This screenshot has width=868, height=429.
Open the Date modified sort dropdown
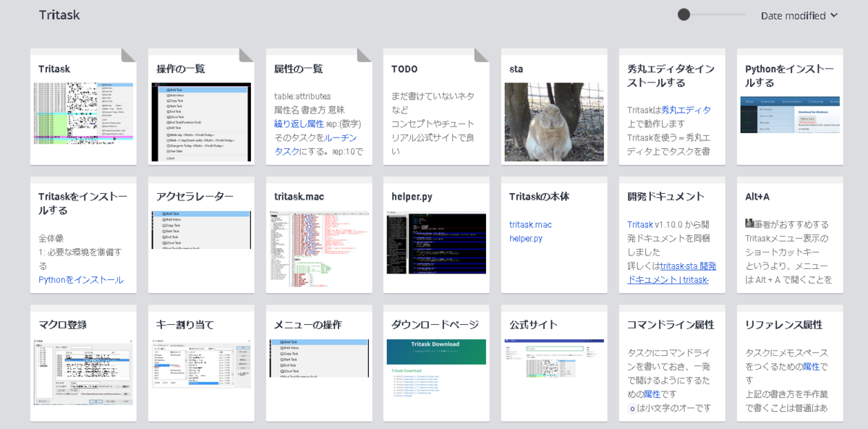(x=799, y=16)
